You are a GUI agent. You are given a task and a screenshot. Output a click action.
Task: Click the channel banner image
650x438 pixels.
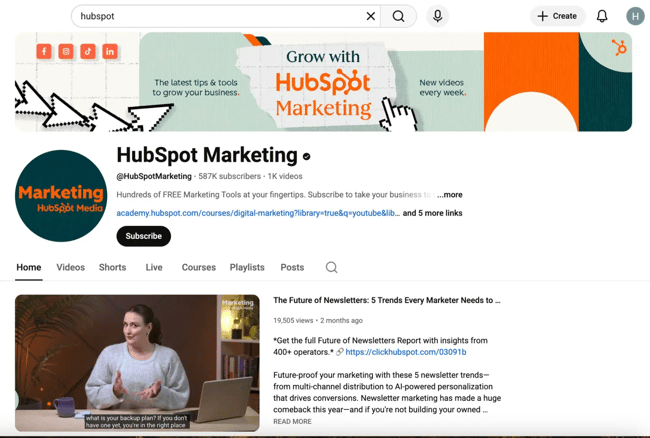coord(323,82)
